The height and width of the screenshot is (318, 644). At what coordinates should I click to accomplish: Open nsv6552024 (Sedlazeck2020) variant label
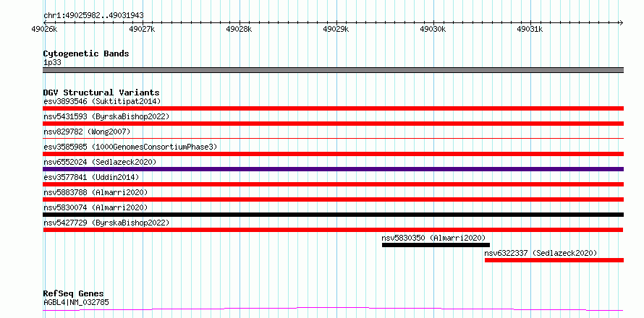coord(100,162)
